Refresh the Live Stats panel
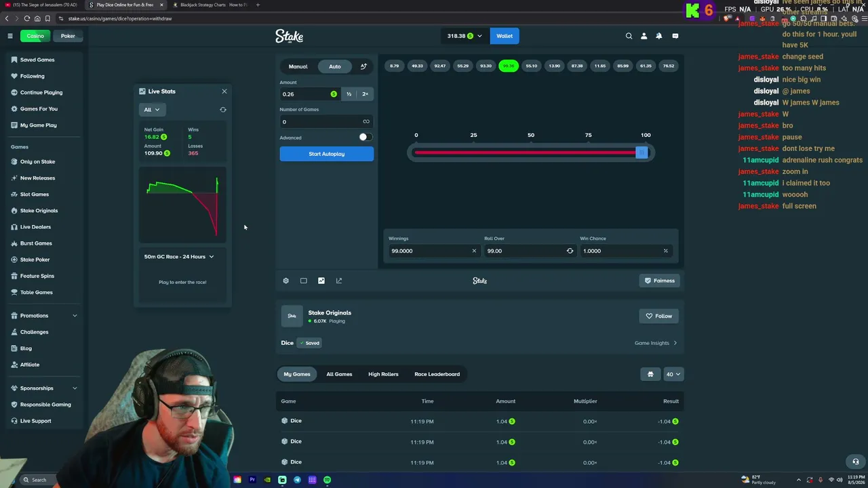 223,110
